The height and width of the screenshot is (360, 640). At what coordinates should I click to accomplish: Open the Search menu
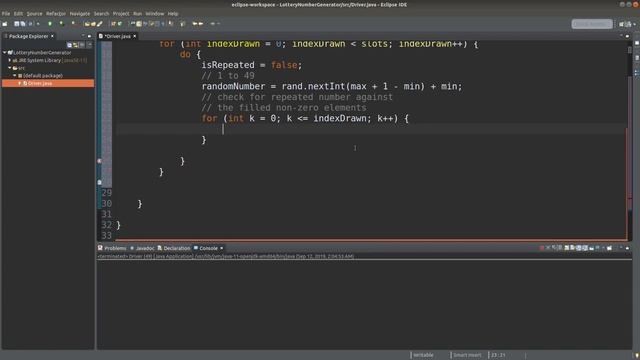coord(101,13)
